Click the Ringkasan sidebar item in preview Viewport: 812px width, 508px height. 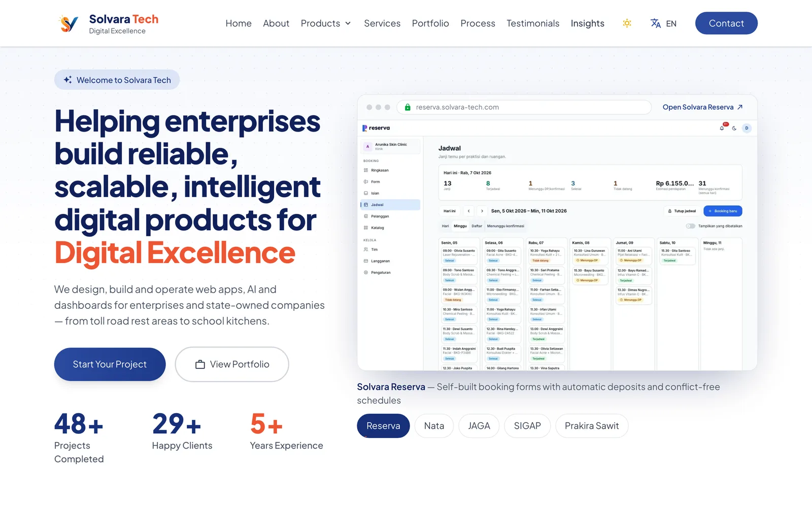[390, 170]
